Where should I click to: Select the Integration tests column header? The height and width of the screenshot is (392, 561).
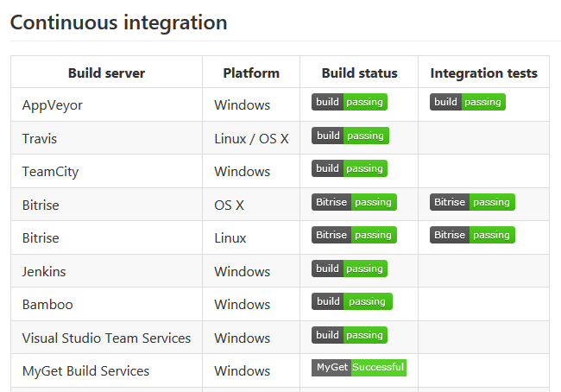tap(483, 73)
